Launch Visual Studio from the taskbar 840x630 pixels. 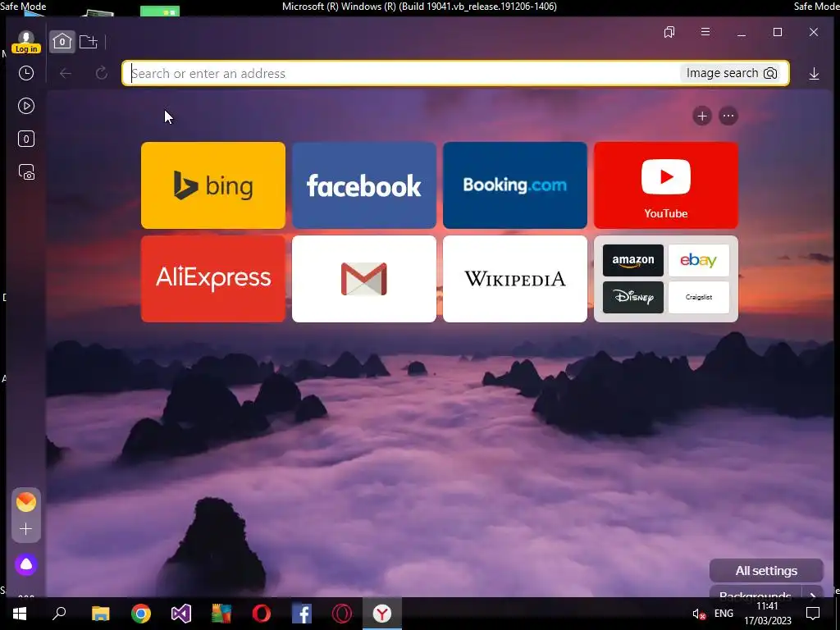pos(181,614)
